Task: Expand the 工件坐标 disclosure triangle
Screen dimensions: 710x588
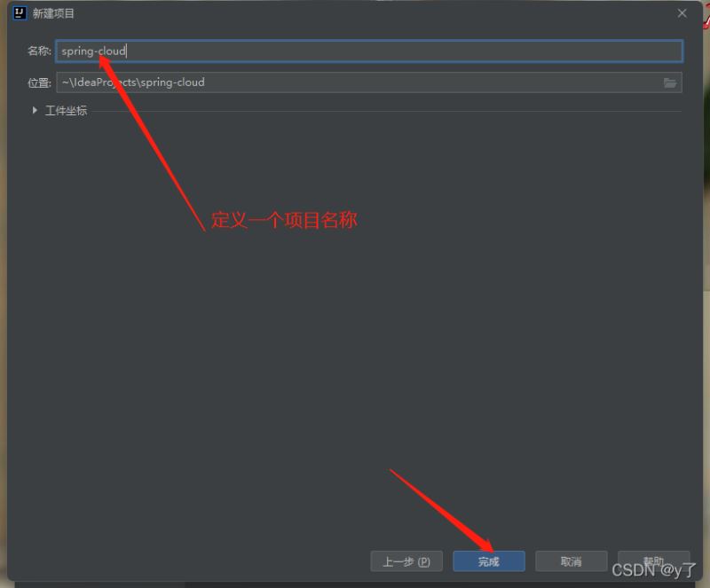Action: 35,111
